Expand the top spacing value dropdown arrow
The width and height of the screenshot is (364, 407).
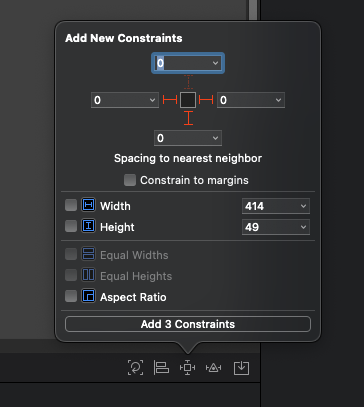(215, 63)
